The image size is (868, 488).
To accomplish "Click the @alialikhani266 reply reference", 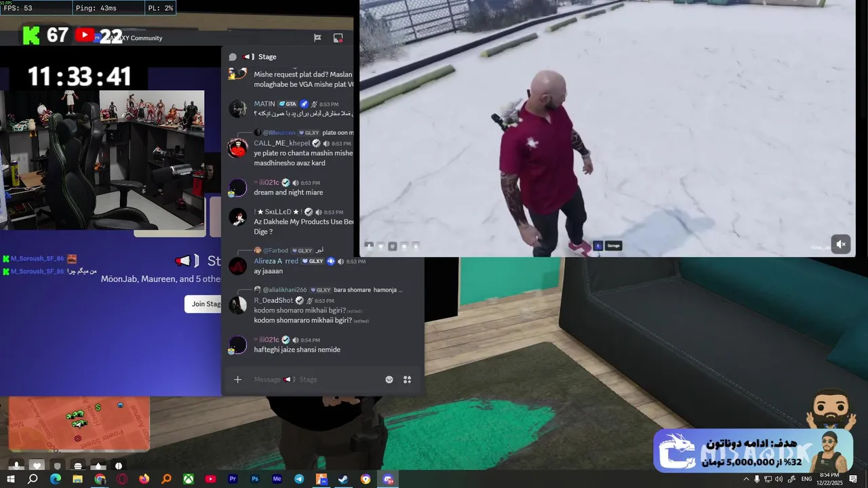I will (x=285, y=289).
